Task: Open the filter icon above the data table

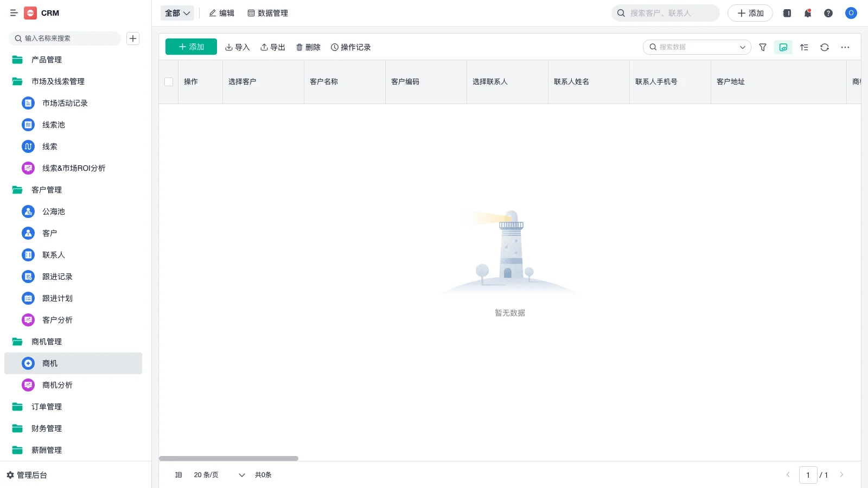Action: point(762,47)
